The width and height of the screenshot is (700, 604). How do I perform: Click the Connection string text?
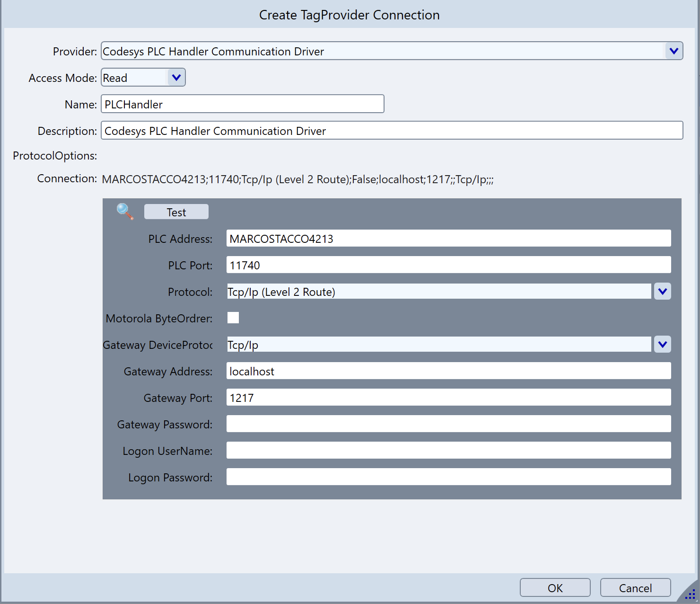(x=297, y=179)
